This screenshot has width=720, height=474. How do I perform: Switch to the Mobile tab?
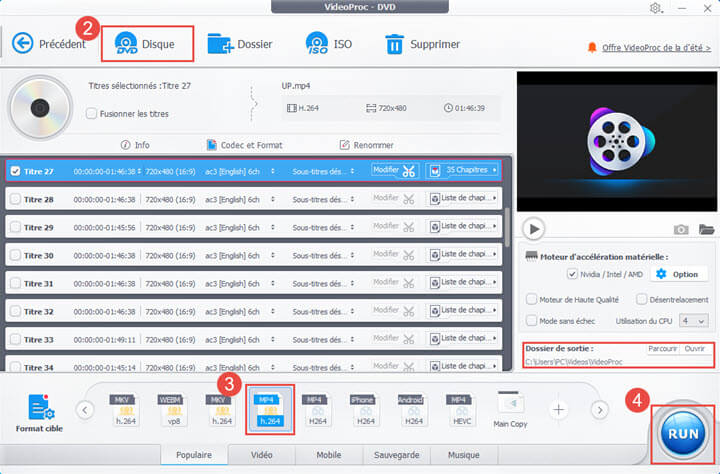click(329, 455)
